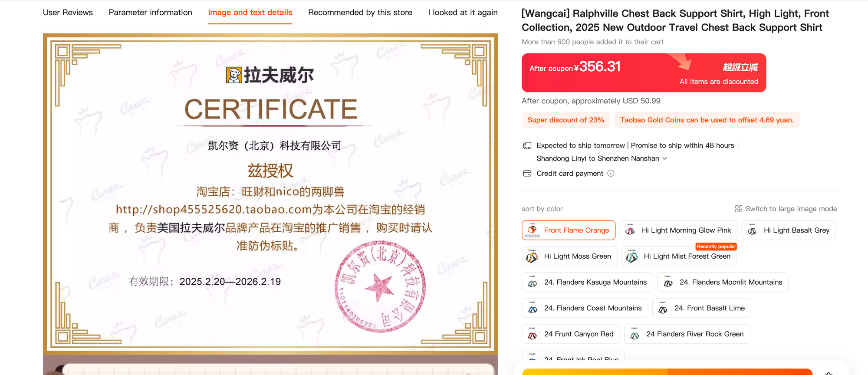Click the credit card payment info icon
Screen dimensions: 868x375
[x=611, y=173]
